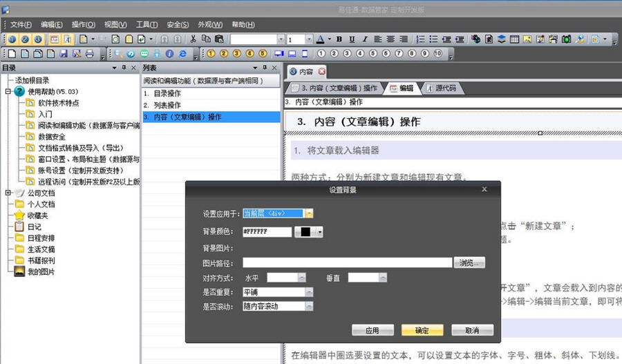Viewport: 622px width, 364px height.
Task: Toggle yellow circle 5 button
Action: 263,54
